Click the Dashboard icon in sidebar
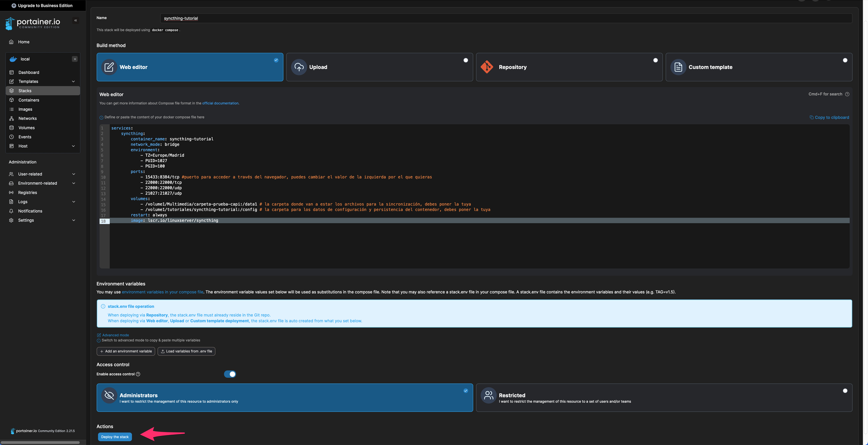Screen dimensions: 868x445 click(x=12, y=73)
